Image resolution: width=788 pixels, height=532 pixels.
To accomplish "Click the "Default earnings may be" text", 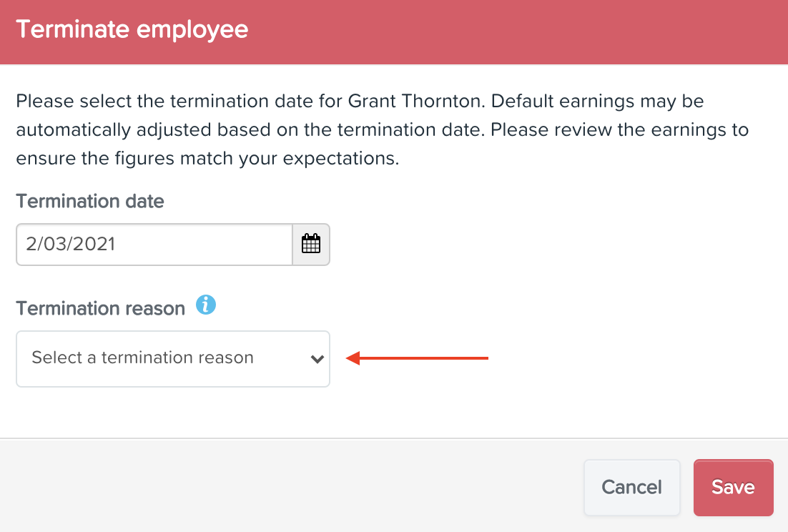I will (598, 101).
